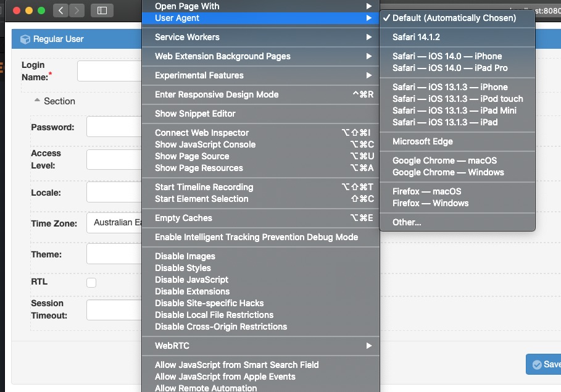Screen dimensions: 561x392
Task: Choose Start Element Selection
Action: pyautogui.click(x=260, y=199)
